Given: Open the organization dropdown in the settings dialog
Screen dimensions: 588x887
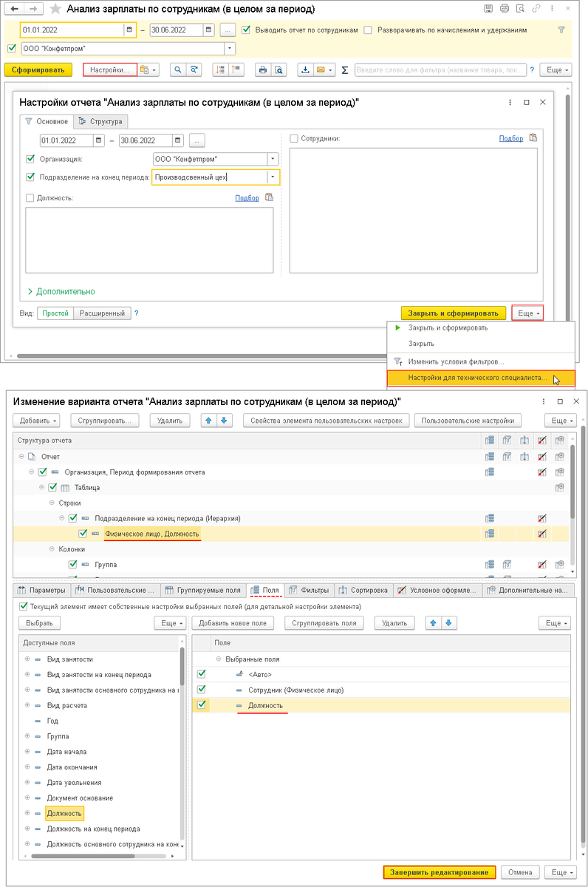Looking at the screenshot, I should click(x=273, y=159).
